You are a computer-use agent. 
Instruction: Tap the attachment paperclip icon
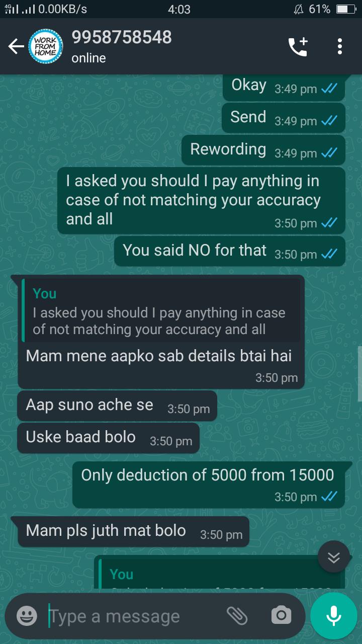coord(237,615)
